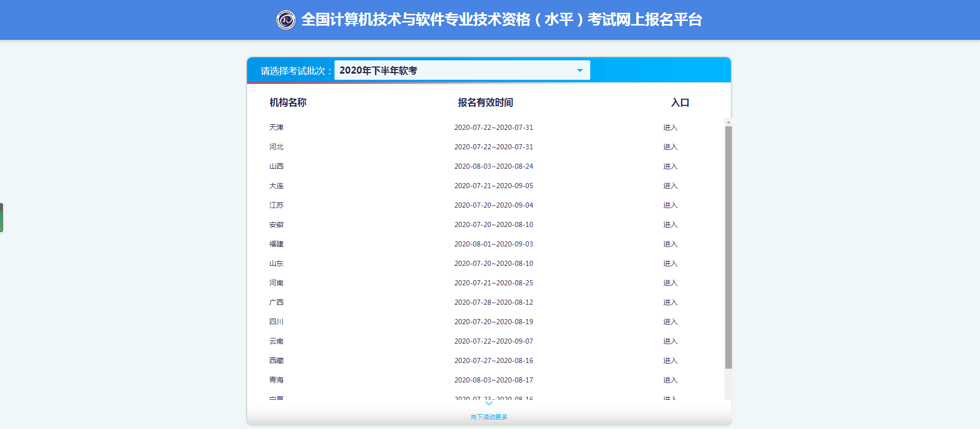Screen dimensions: 980x429
Task: Click 福建 date range 2020-08-01~2020-09-03
Action: click(x=494, y=244)
